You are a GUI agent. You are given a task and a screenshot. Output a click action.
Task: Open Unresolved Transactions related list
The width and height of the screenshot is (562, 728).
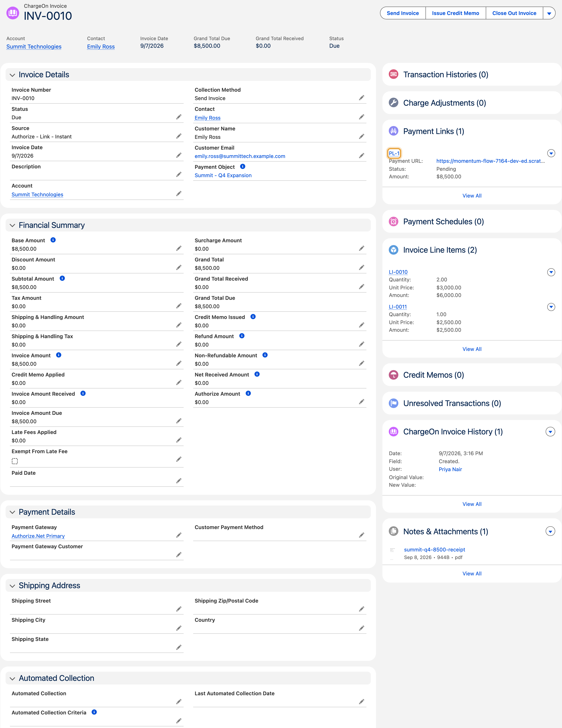pyautogui.click(x=452, y=403)
